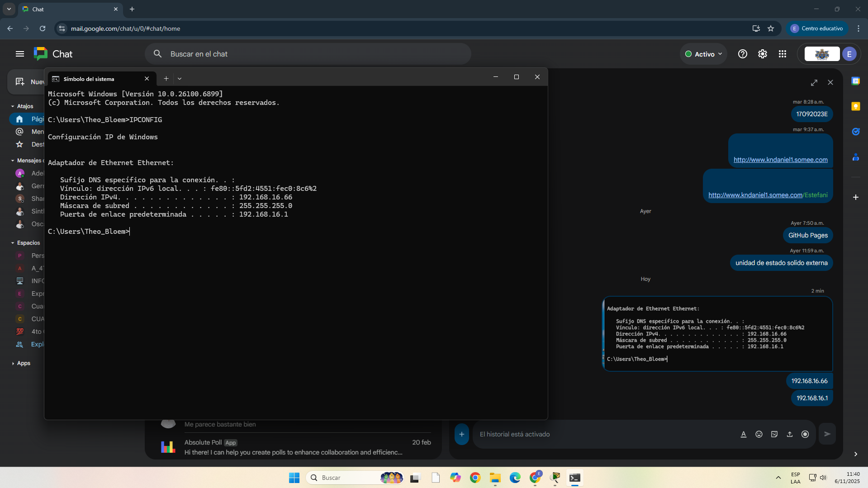
Task: Send the message with the send button
Action: [827, 434]
